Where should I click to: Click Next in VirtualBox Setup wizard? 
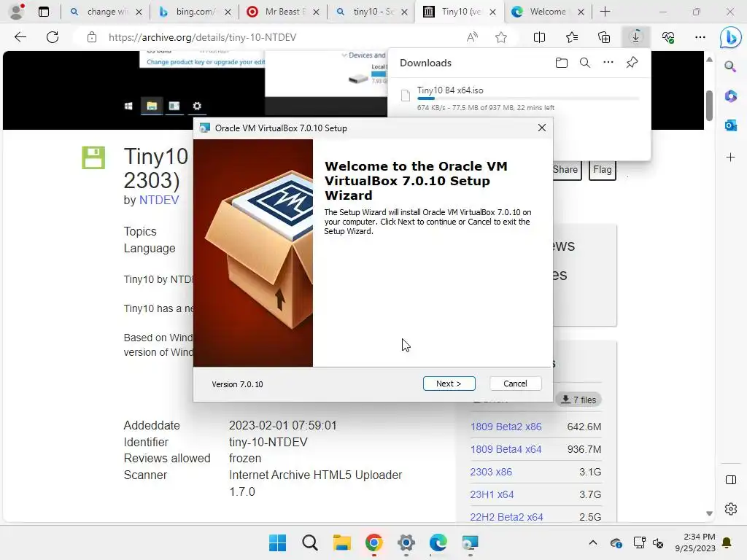click(449, 384)
